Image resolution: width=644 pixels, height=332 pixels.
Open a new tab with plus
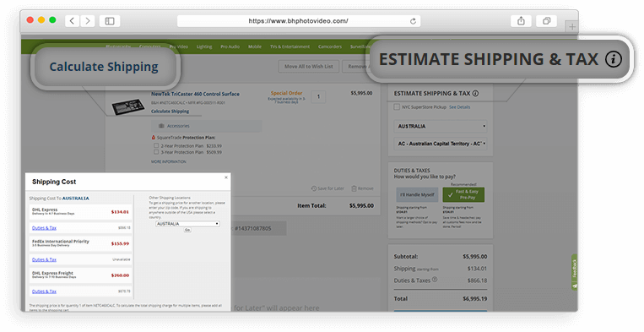572,27
